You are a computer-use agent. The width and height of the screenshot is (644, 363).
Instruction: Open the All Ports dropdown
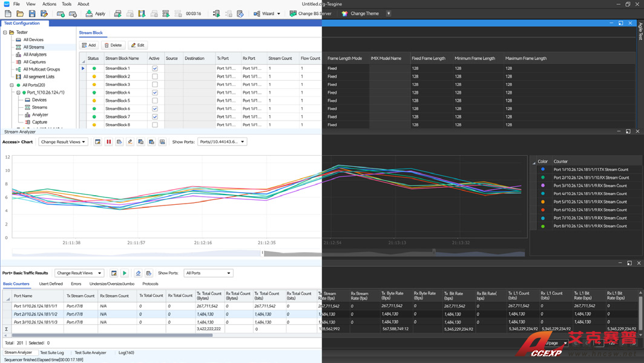(208, 273)
